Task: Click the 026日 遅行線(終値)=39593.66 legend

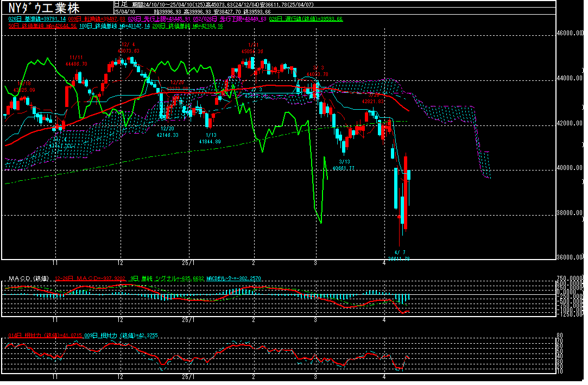Action: [x=306, y=19]
